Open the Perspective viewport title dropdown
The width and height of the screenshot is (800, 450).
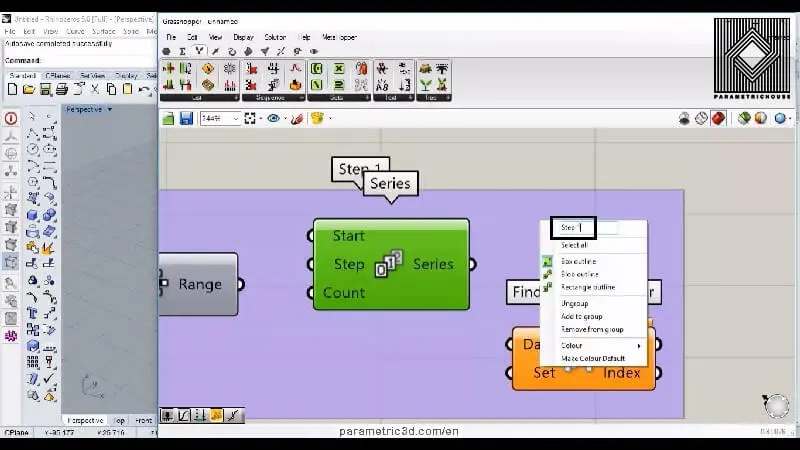point(108,109)
